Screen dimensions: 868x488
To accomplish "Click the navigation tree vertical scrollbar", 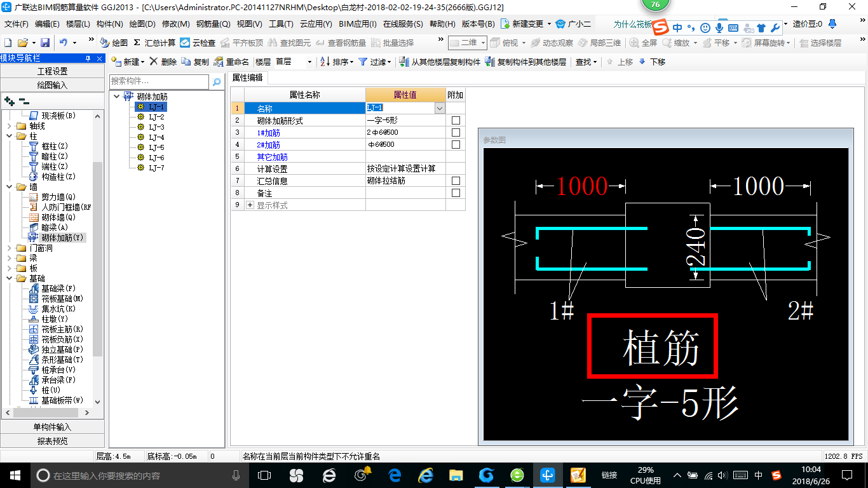I will click(97, 259).
